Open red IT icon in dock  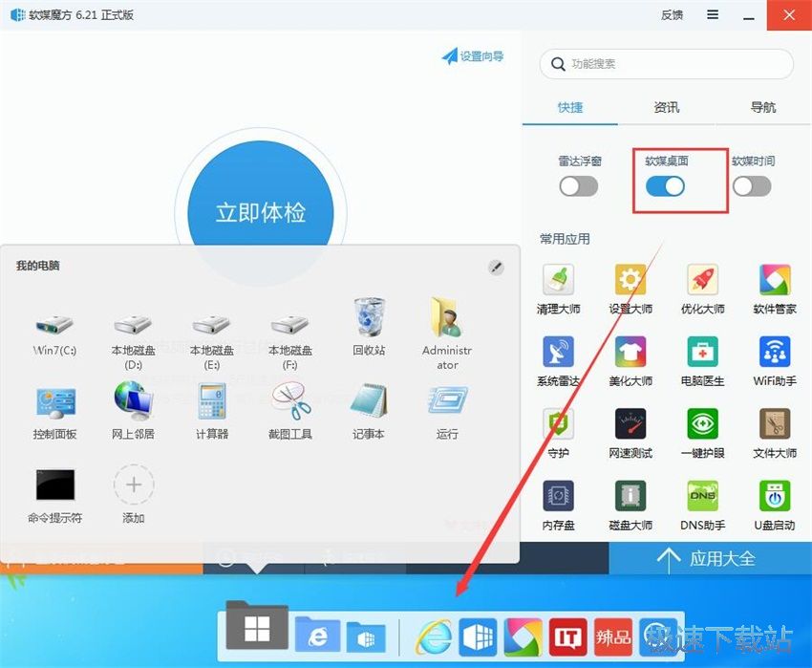click(568, 636)
